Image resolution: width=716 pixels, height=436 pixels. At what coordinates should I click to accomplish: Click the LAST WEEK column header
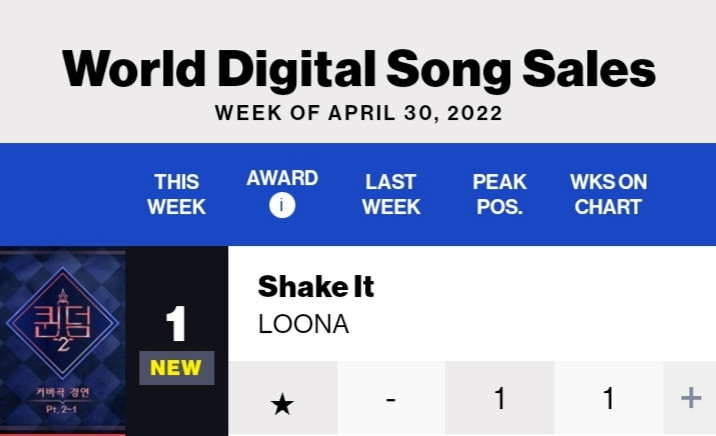[391, 194]
